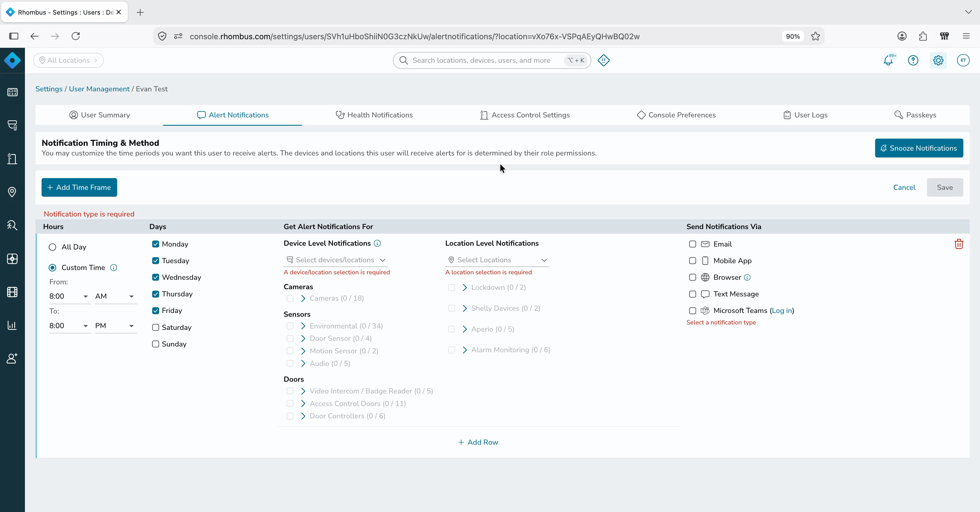980x512 pixels.
Task: Open the notifications bell icon
Action: (888, 60)
